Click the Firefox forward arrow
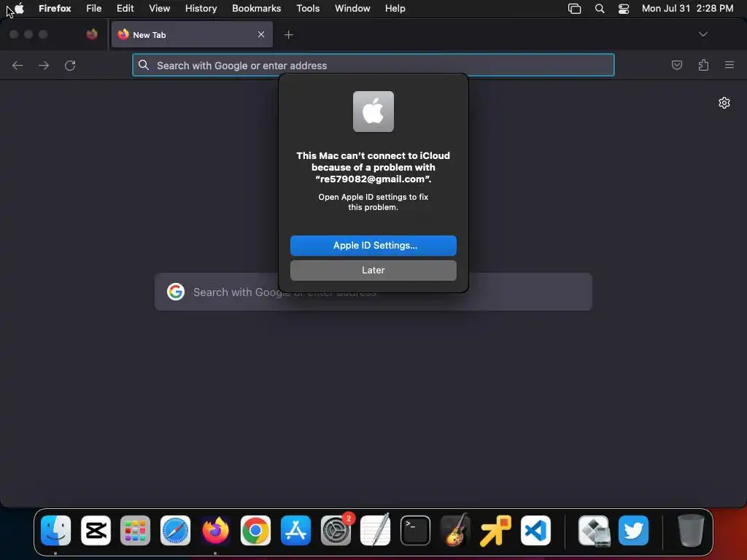 click(44, 65)
